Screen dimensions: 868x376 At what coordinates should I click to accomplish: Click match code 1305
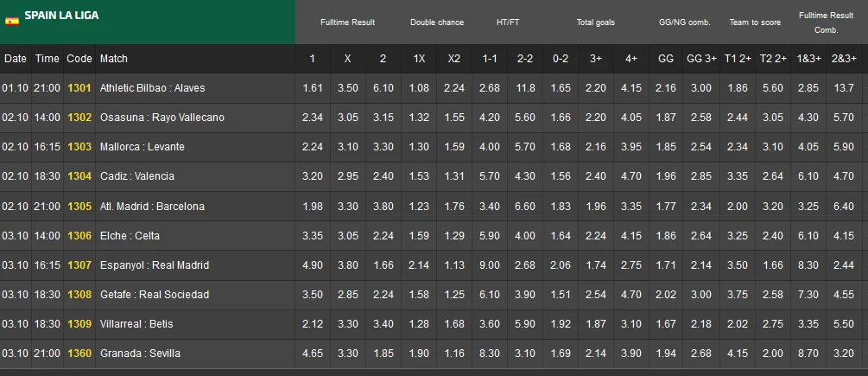79,207
